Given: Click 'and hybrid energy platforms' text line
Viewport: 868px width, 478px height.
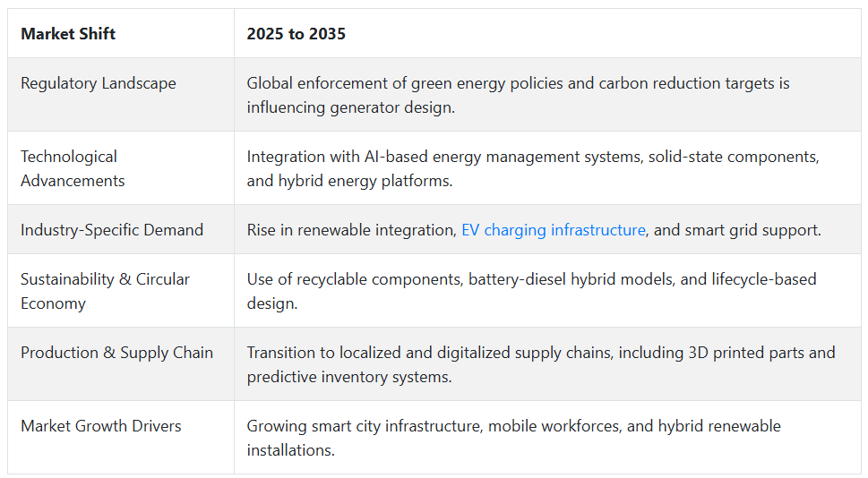Looking at the screenshot, I should click(350, 181).
